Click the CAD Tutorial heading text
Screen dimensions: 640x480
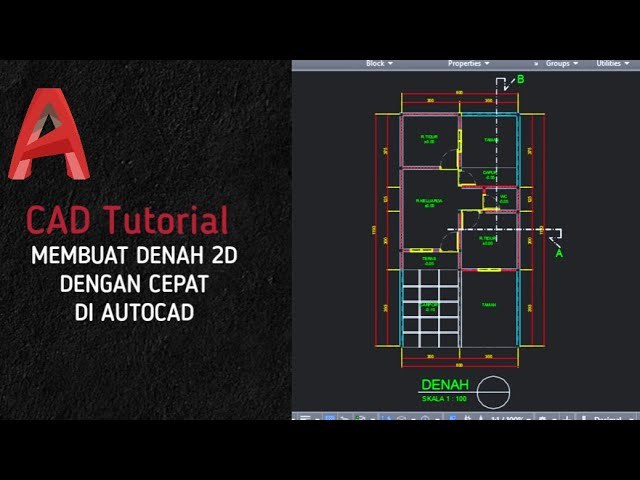point(127,219)
